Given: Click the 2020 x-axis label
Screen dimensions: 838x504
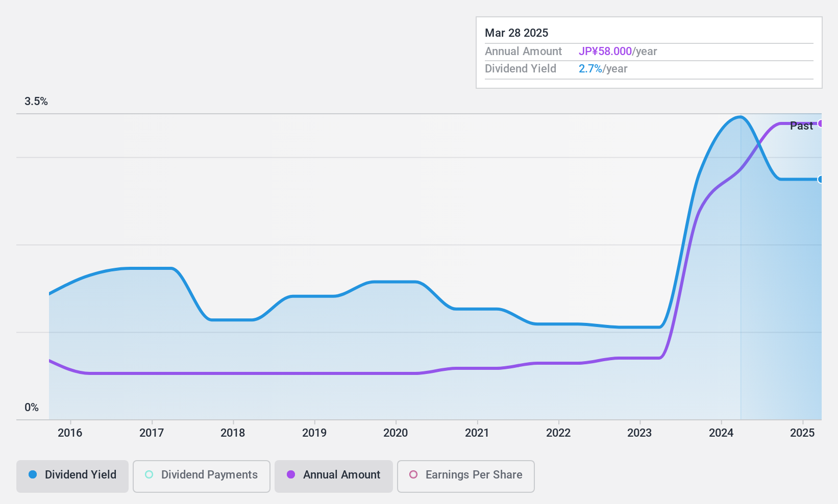Looking at the screenshot, I should tap(396, 433).
